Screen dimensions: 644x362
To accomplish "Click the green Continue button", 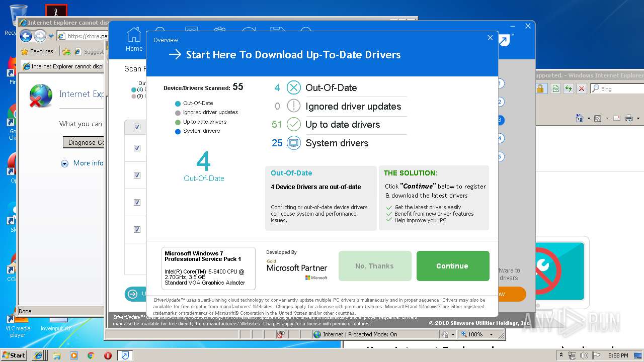I will (x=453, y=266).
